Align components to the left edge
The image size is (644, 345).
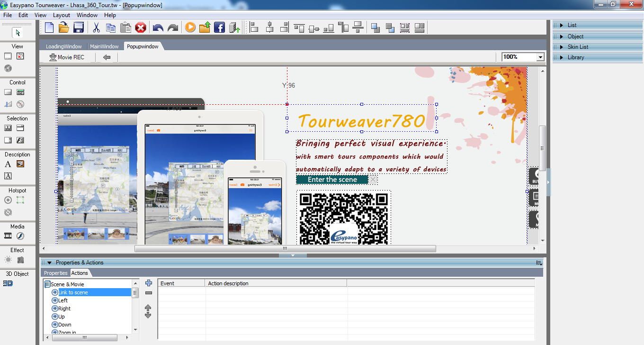(x=254, y=27)
